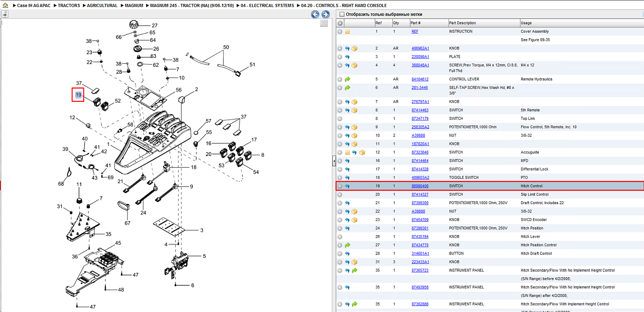Click the green arrow icon for instrument panel 87365723
This screenshot has height=312, width=644.
click(x=355, y=270)
